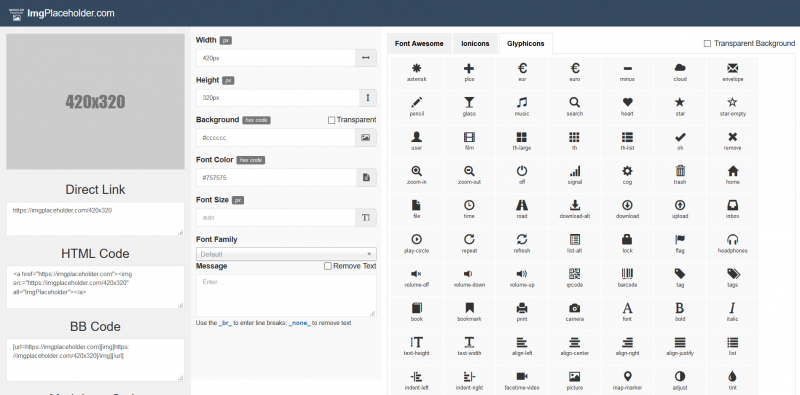Open the font color picker button
The height and width of the screenshot is (395, 800).
coord(366,178)
